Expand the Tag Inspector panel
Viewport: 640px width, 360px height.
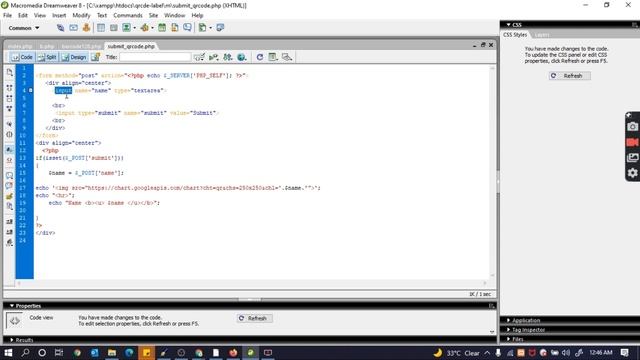click(x=508, y=329)
